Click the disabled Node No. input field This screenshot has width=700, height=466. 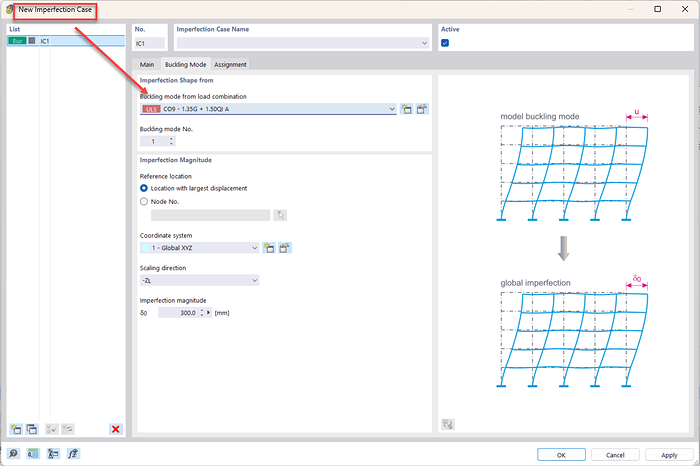(x=210, y=215)
